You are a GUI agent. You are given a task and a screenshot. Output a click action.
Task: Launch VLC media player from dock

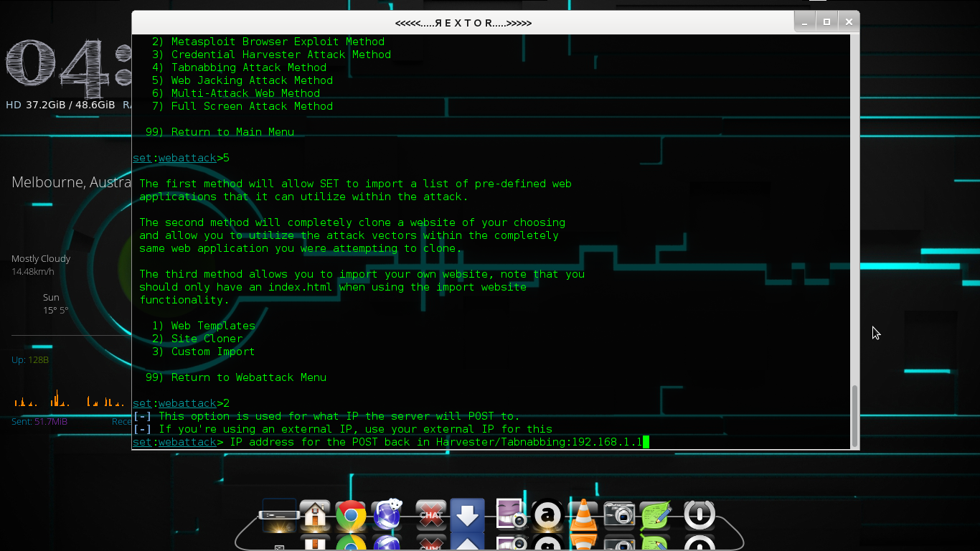[x=583, y=515]
